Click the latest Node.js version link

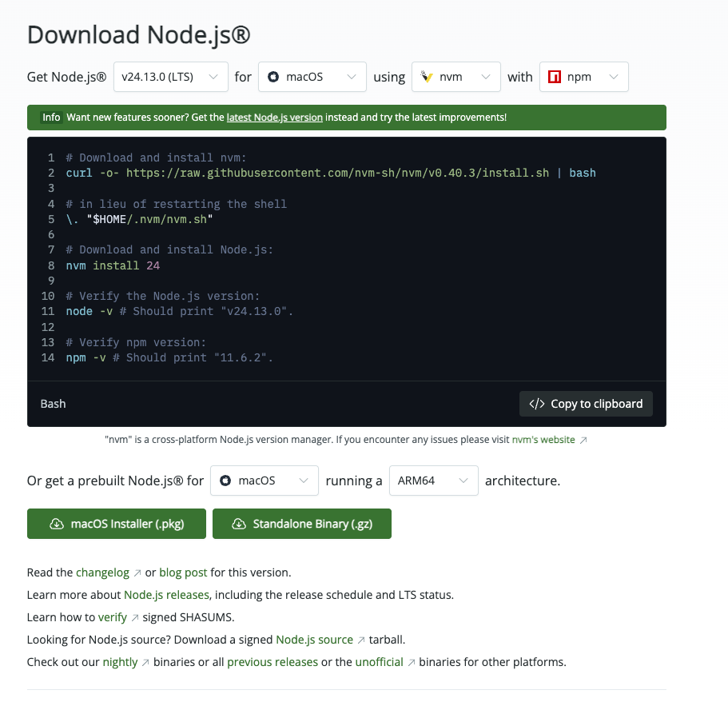point(274,118)
